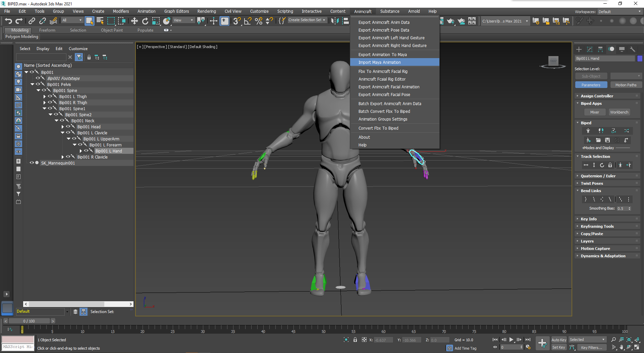Activate the Select Object tool
Image resolution: width=644 pixels, height=353 pixels.
coord(89,21)
